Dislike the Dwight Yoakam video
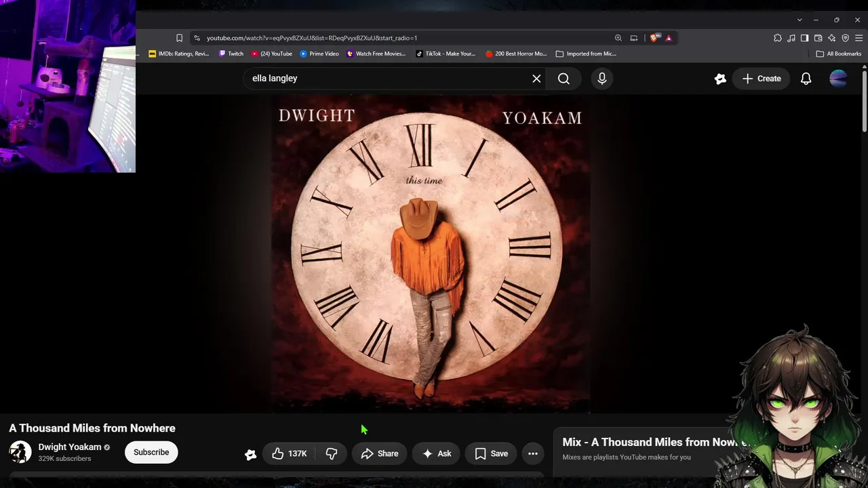This screenshot has width=868, height=488. pyautogui.click(x=332, y=453)
